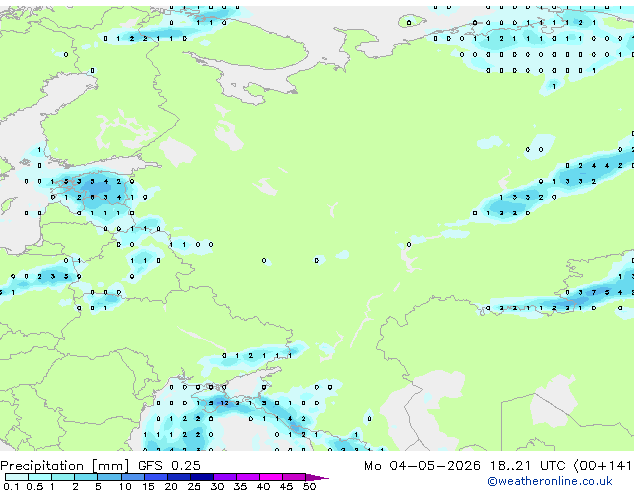Viewport: 634px width, 490px height.
Task: Pick the 2–5 mm legend swatch
Action: (x=86, y=477)
